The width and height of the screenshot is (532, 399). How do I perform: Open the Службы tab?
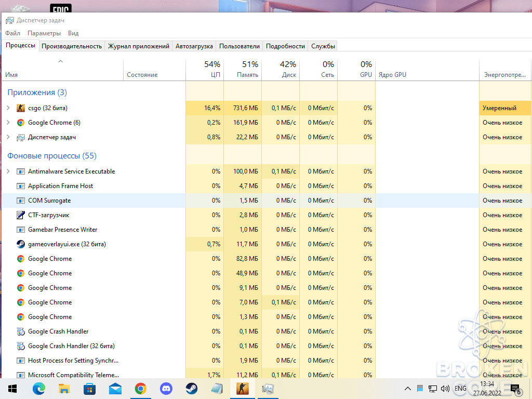point(323,46)
